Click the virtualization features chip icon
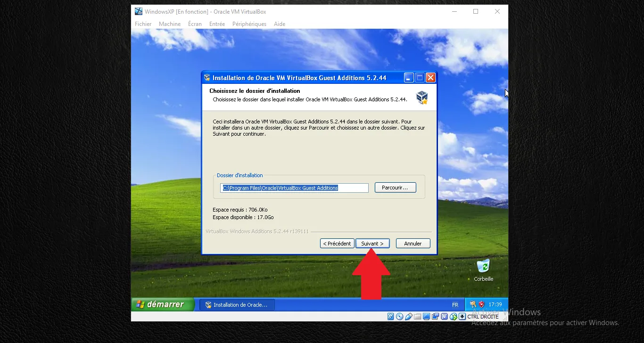Viewport: 644px width, 343px height. (443, 316)
